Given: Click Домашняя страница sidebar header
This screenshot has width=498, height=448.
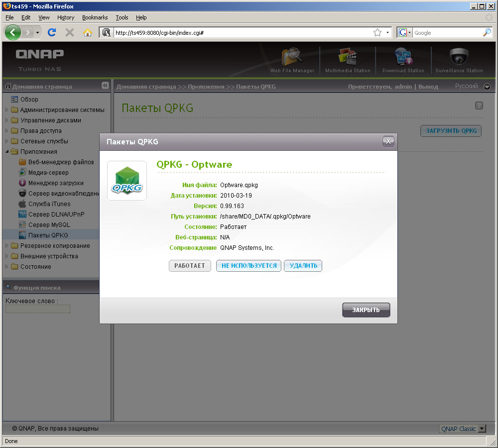Looking at the screenshot, I should pos(42,86).
